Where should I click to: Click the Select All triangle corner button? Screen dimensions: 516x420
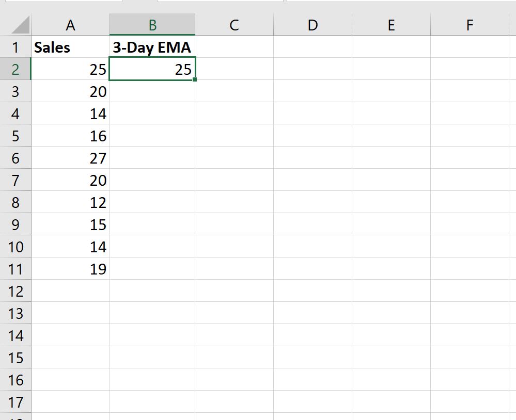click(15, 24)
